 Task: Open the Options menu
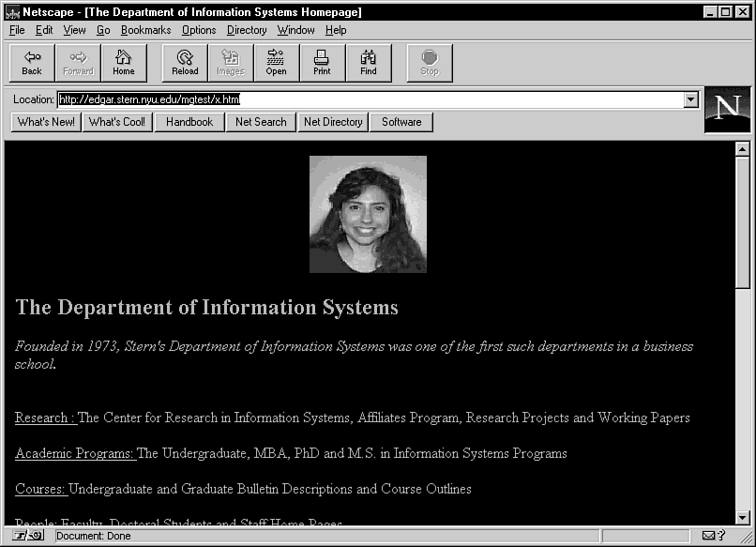tap(199, 30)
